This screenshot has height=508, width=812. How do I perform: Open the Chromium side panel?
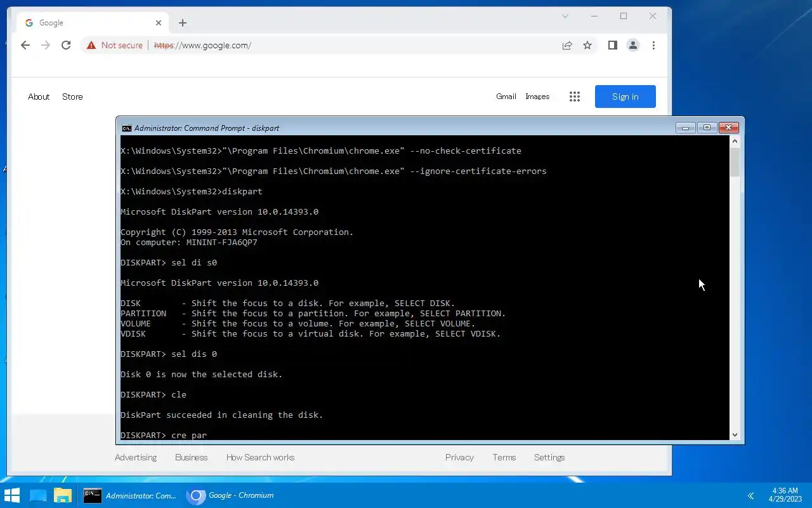point(612,45)
